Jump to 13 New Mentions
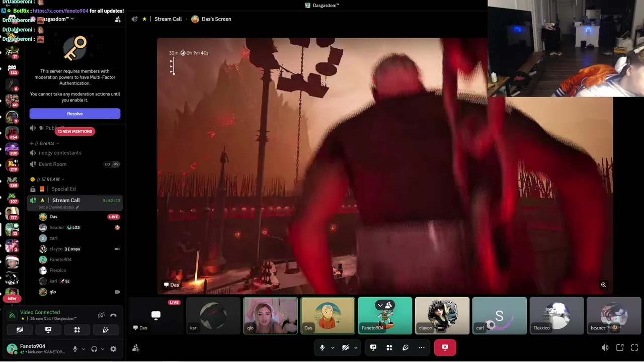644x362 pixels. click(x=75, y=131)
